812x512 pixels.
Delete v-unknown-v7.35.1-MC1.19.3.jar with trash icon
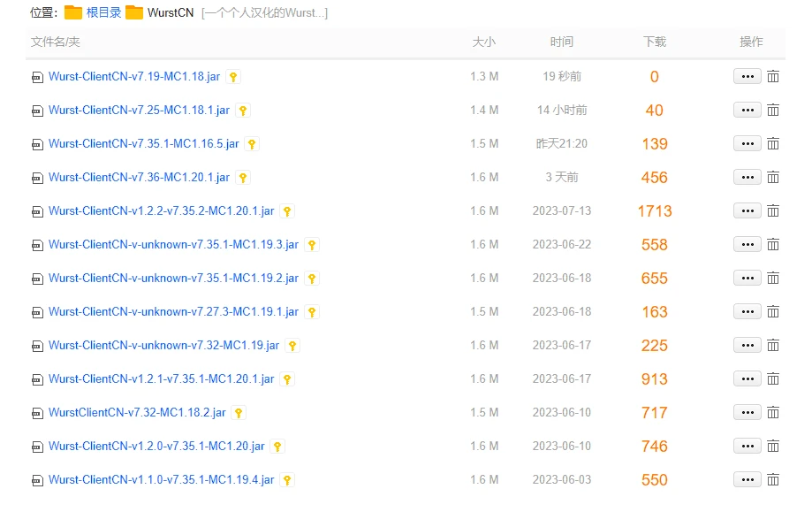coord(773,245)
